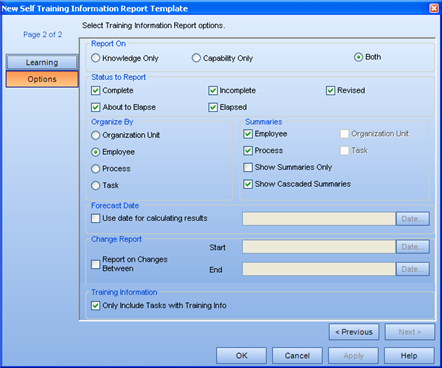
Task: Click the Next button
Action: coord(410,332)
